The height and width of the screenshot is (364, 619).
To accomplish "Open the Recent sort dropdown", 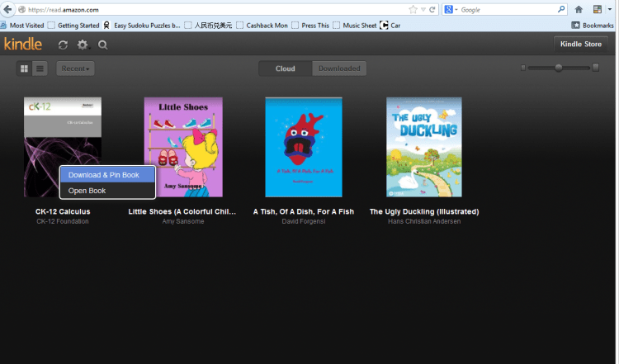I will [x=75, y=69].
